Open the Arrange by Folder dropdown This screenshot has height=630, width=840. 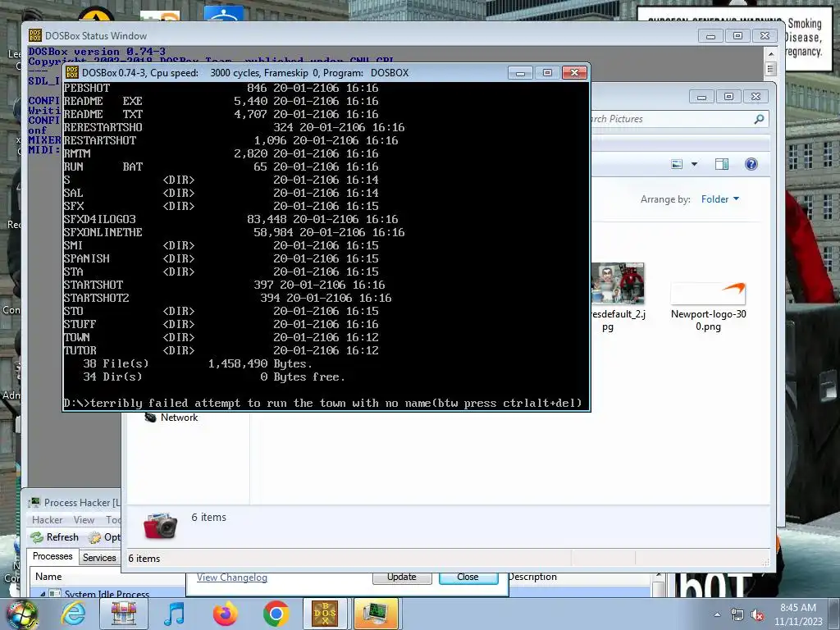(x=720, y=199)
